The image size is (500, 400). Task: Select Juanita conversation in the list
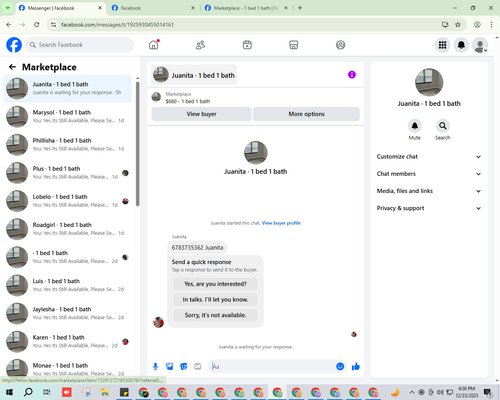click(x=67, y=89)
